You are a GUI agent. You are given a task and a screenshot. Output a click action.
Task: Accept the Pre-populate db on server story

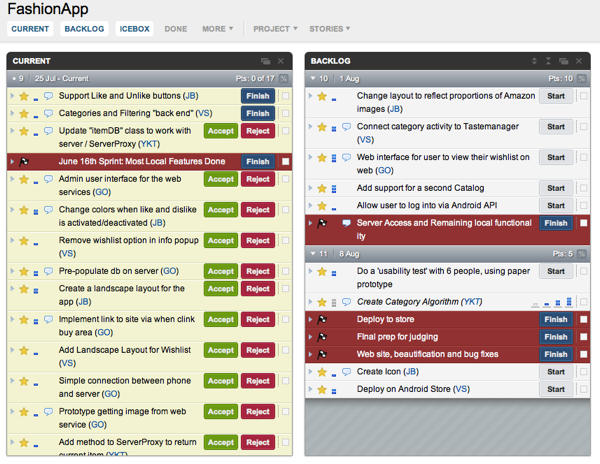(x=221, y=271)
